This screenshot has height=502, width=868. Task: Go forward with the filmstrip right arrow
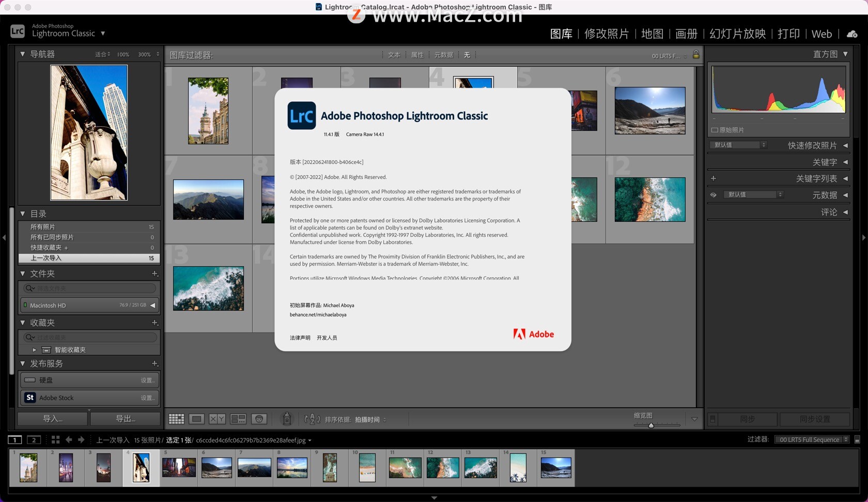(x=81, y=439)
